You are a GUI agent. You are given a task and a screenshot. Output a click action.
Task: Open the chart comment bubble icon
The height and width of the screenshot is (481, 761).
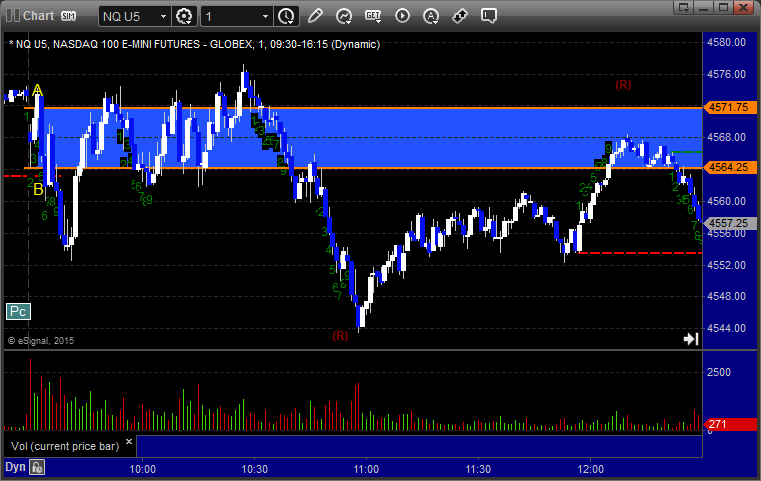coord(489,16)
